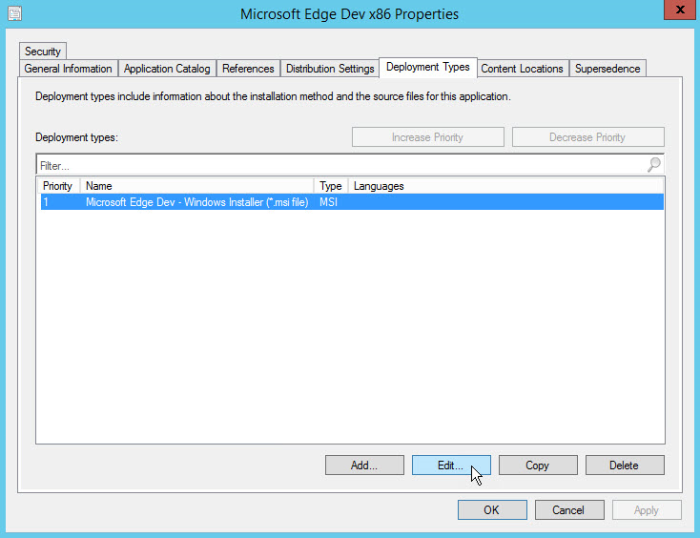
Task: Select the Microsoft Edge Dev MSI row
Action: (x=352, y=202)
